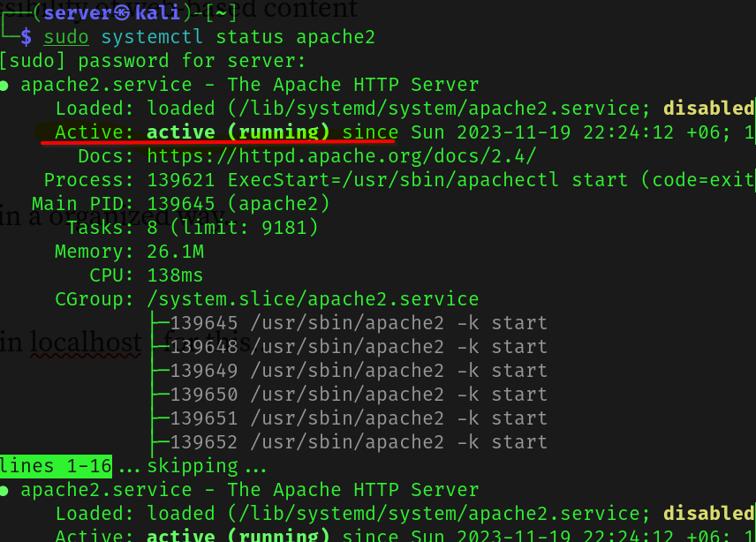Expand the branch for process 139648
Image resolution: width=756 pixels, height=542 pixels.
pyautogui.click(x=160, y=346)
